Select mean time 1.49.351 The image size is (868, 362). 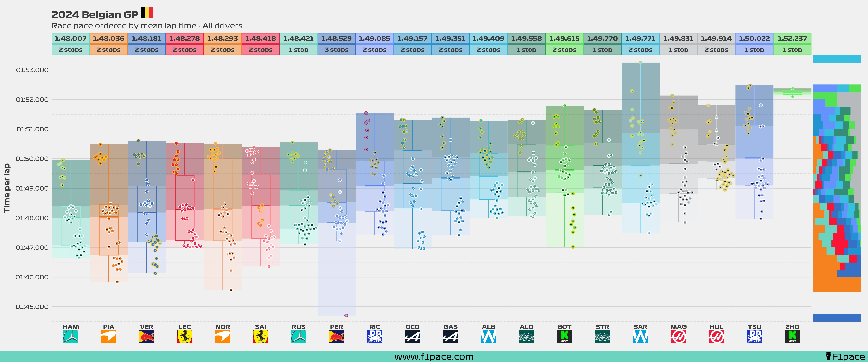pyautogui.click(x=450, y=39)
